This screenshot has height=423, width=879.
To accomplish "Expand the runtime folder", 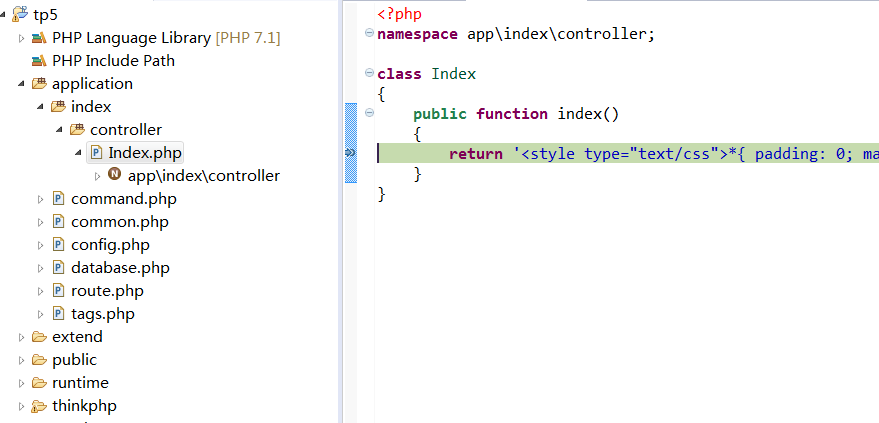I will tap(21, 383).
